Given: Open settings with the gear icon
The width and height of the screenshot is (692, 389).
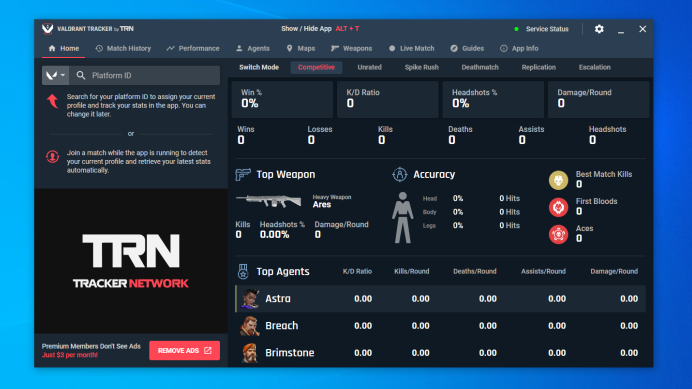Looking at the screenshot, I should coord(599,29).
